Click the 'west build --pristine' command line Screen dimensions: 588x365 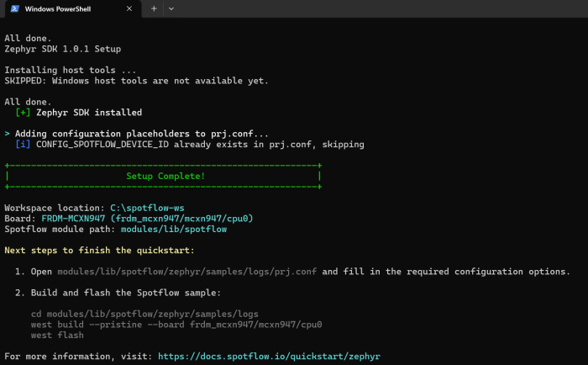(176, 325)
